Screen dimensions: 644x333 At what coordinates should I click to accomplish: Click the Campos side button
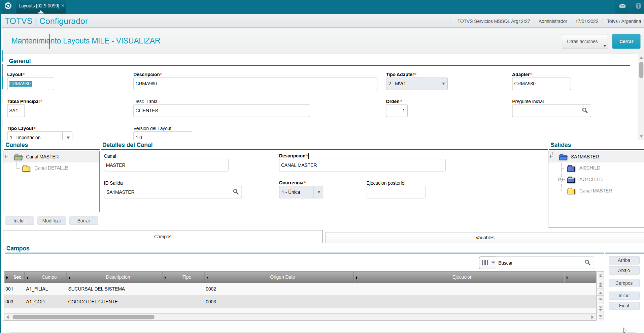[624, 283]
